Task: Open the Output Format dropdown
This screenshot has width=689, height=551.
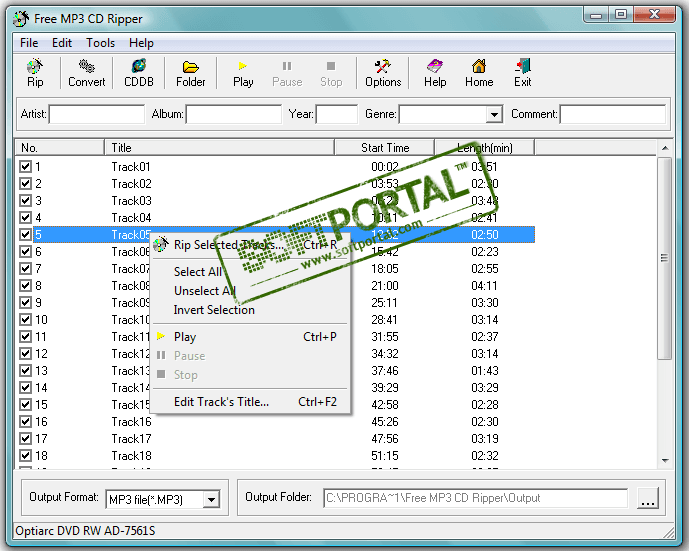Action: pyautogui.click(x=211, y=500)
